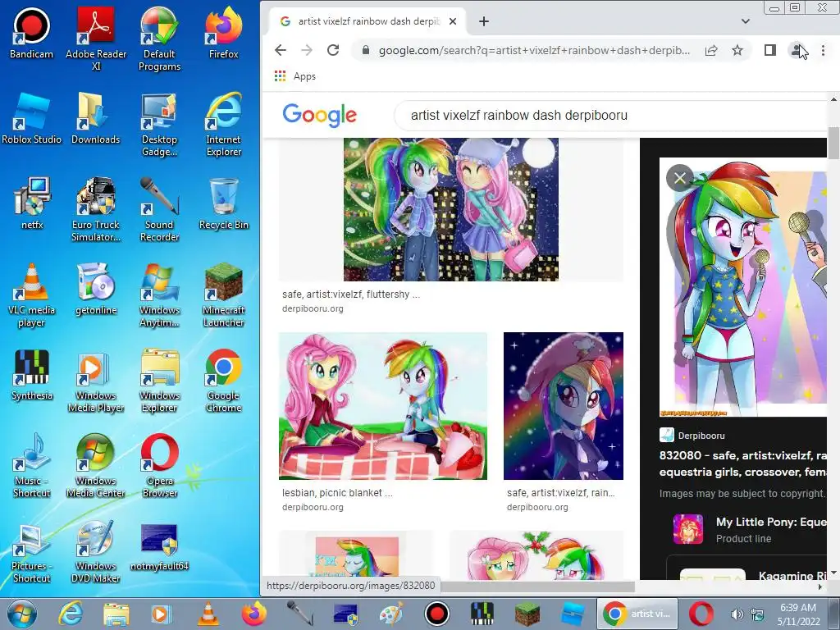Open Adobe Reader XI desktop icon

[x=96, y=39]
